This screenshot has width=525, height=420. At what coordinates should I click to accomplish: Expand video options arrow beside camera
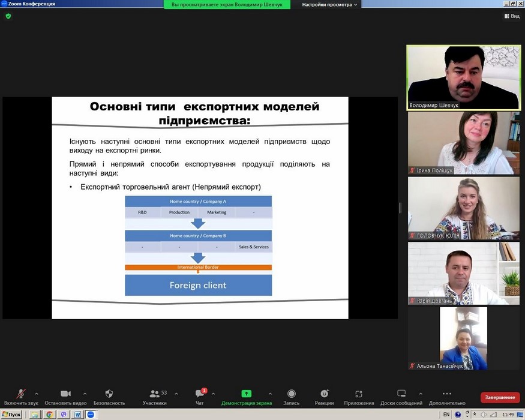(85, 394)
